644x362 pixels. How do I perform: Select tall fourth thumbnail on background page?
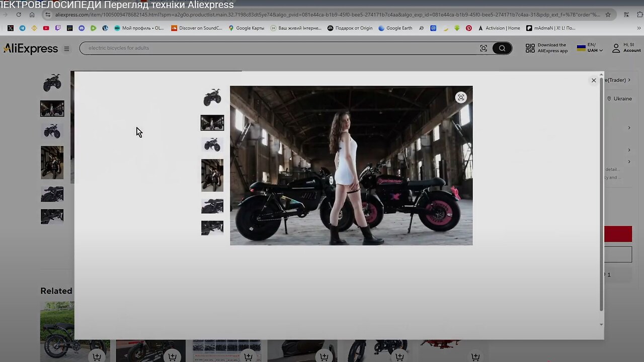coord(52,162)
